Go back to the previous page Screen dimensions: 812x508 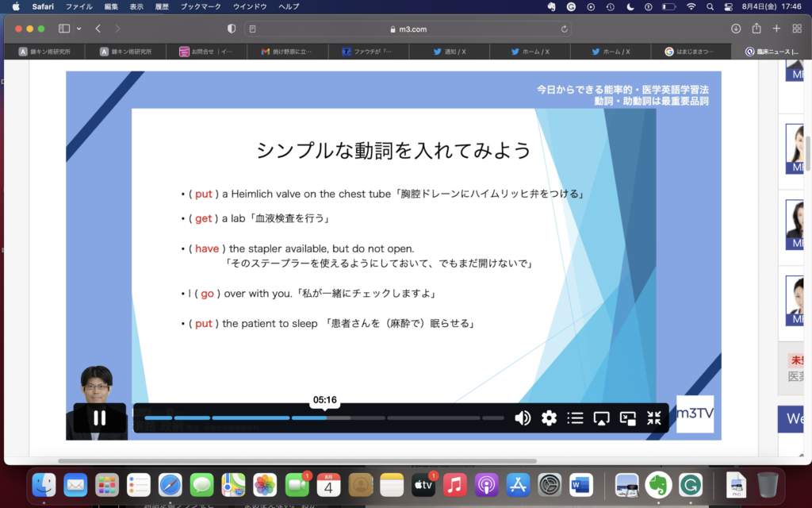point(98,29)
